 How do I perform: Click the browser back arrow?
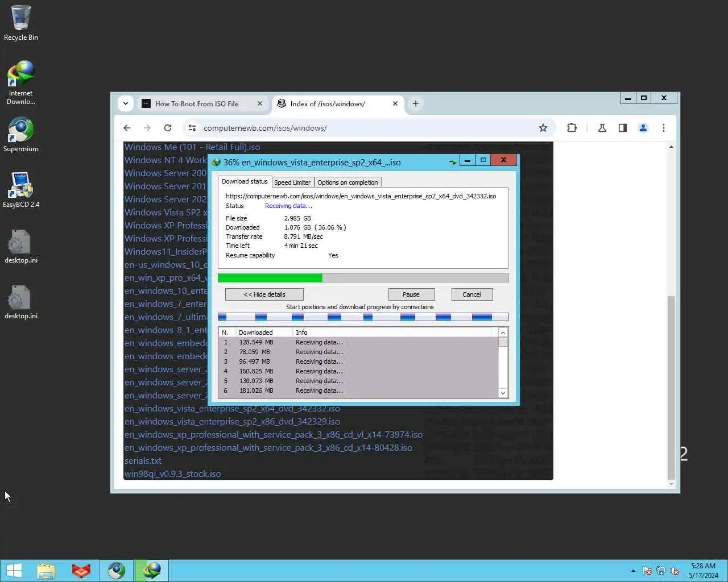[x=127, y=128]
